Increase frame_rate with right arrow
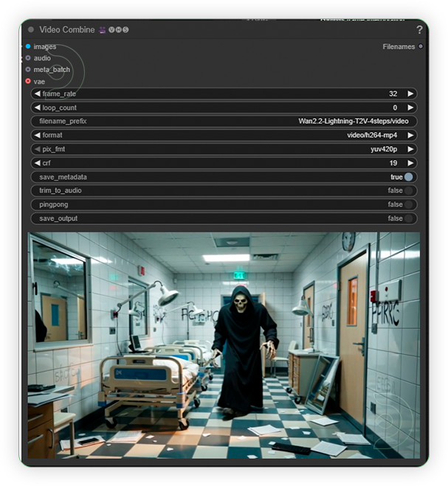 pyautogui.click(x=410, y=94)
